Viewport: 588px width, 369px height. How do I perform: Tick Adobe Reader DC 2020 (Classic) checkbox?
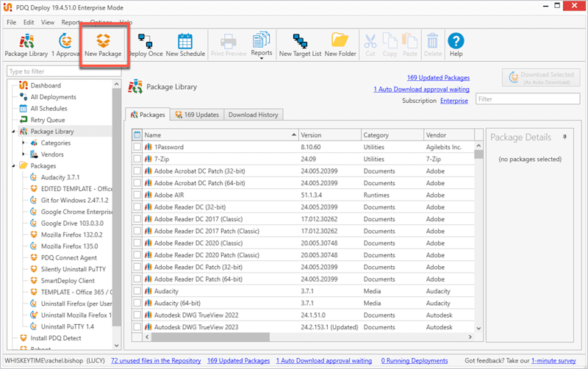(137, 243)
